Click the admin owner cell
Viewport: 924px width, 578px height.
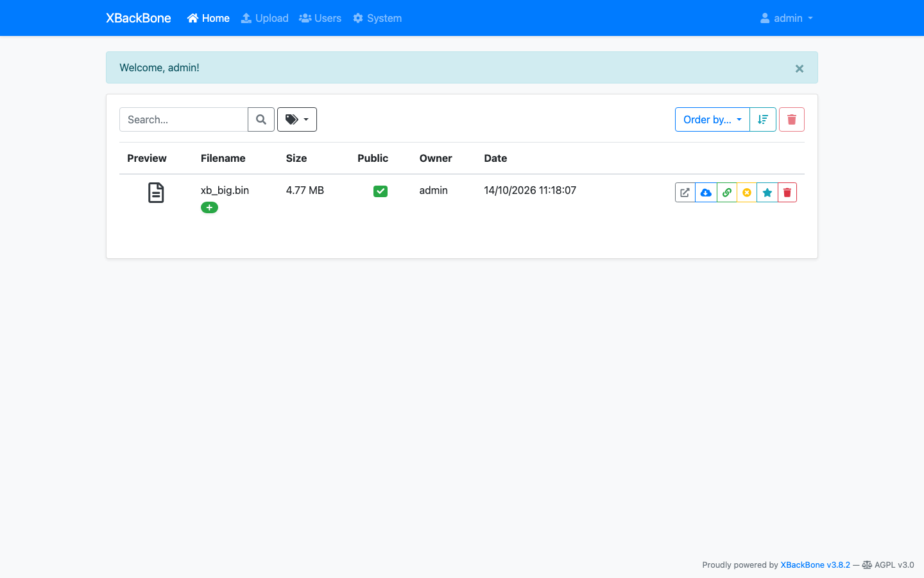pyautogui.click(x=434, y=190)
